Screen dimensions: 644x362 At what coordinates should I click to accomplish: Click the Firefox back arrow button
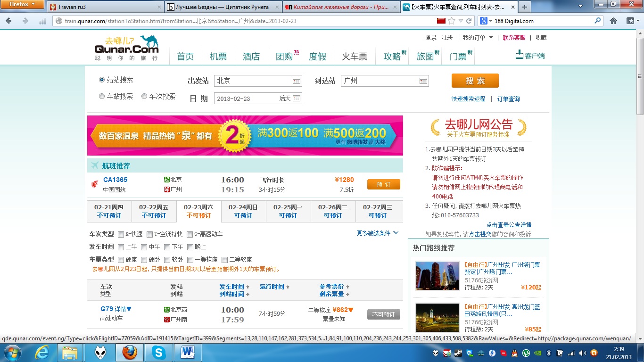pyautogui.click(x=9, y=21)
